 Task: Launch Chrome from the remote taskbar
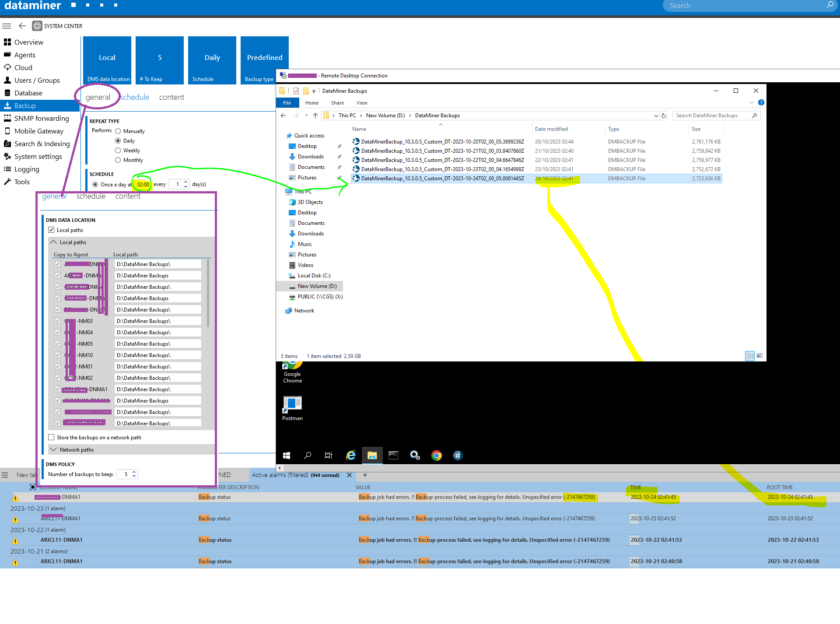click(x=436, y=456)
